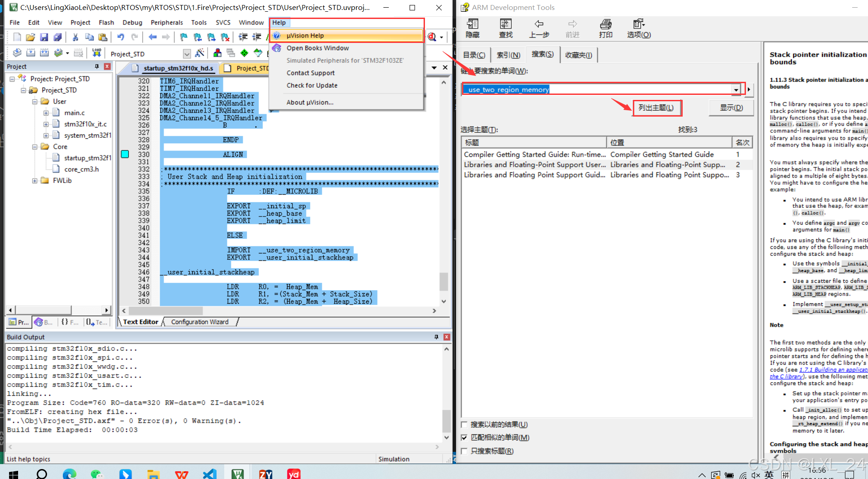The width and height of the screenshot is (868, 479).
Task: Select Check for Update menu entry
Action: tap(347, 85)
